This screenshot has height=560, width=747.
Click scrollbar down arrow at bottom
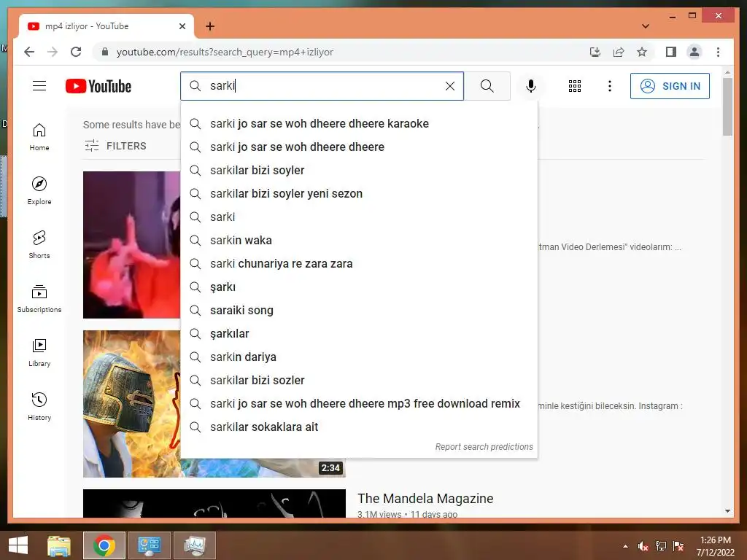727,511
